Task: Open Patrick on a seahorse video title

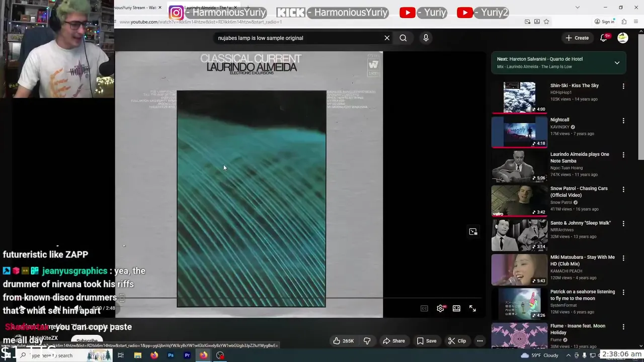Action: pos(583,295)
